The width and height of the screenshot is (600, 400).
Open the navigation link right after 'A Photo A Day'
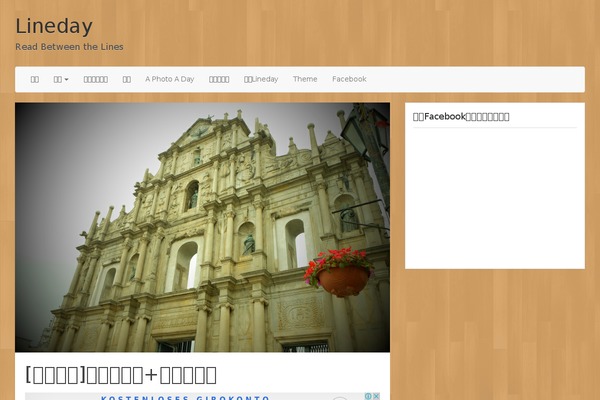click(x=219, y=79)
